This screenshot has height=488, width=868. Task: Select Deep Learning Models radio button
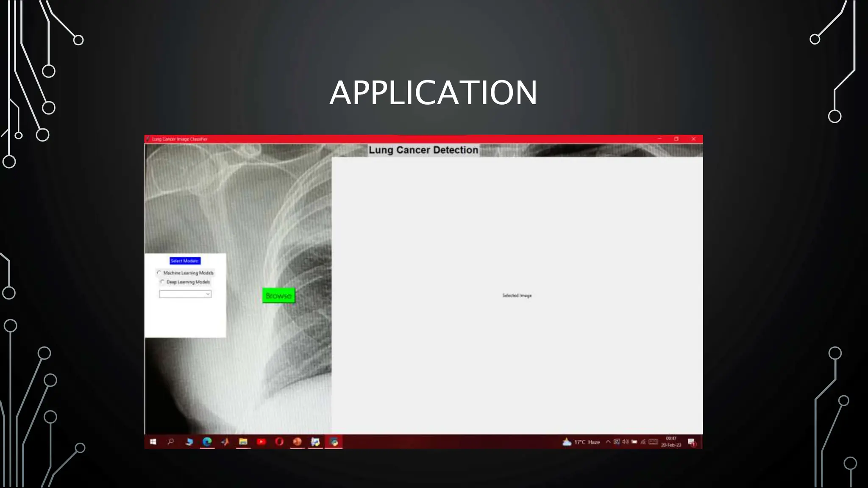pos(162,282)
